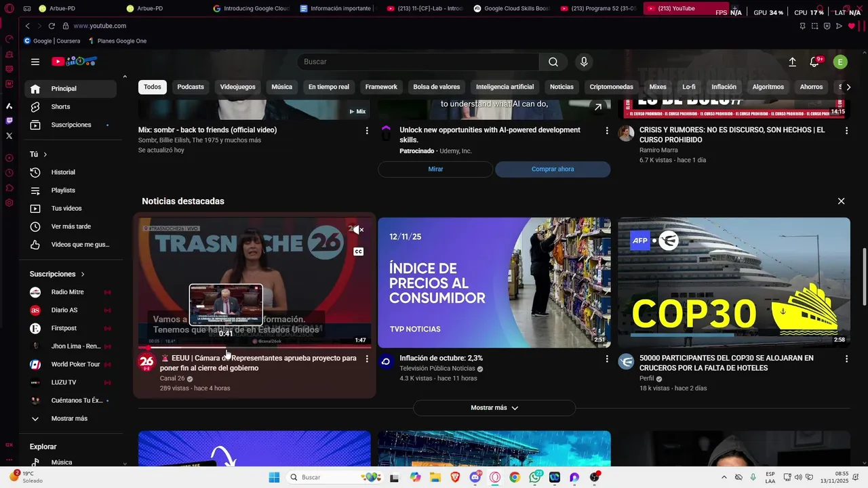Open Shorts in the sidebar
Image resolution: width=868 pixels, height=488 pixels.
pyautogui.click(x=71, y=106)
